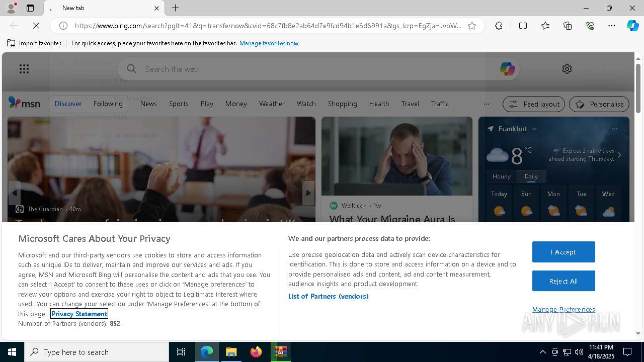Image resolution: width=644 pixels, height=362 pixels.
Task: Select Sun forecast day
Action: click(x=526, y=204)
